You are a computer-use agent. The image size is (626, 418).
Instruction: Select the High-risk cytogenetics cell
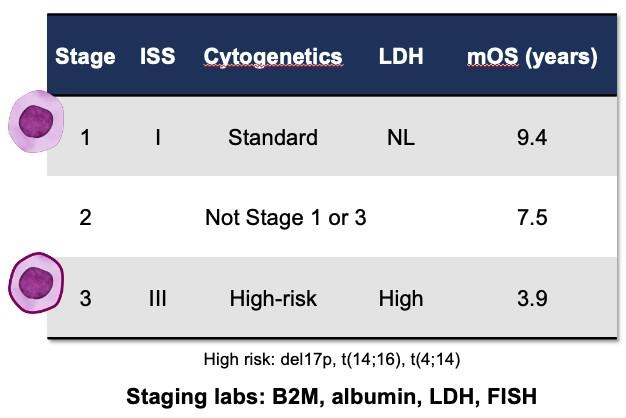pos(272,298)
